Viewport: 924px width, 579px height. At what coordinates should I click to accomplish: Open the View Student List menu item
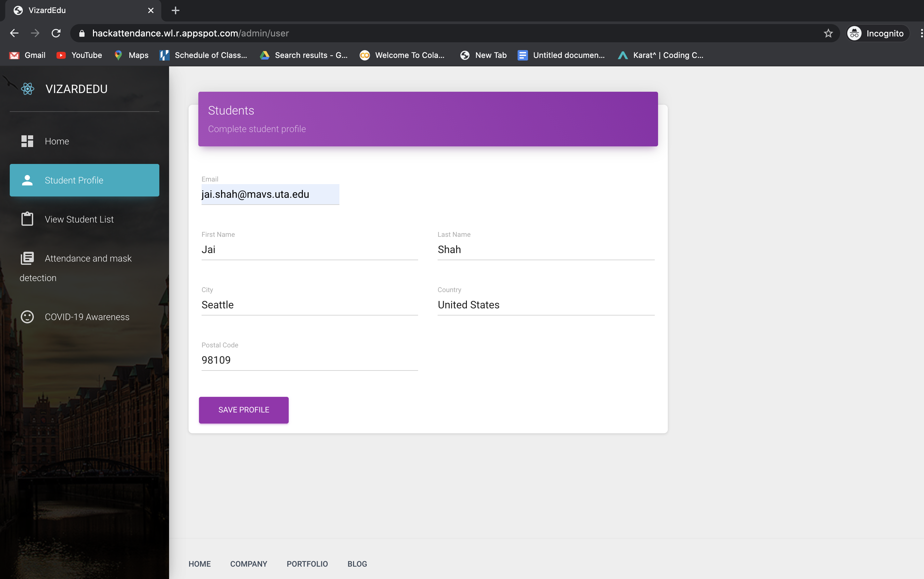[x=79, y=220]
